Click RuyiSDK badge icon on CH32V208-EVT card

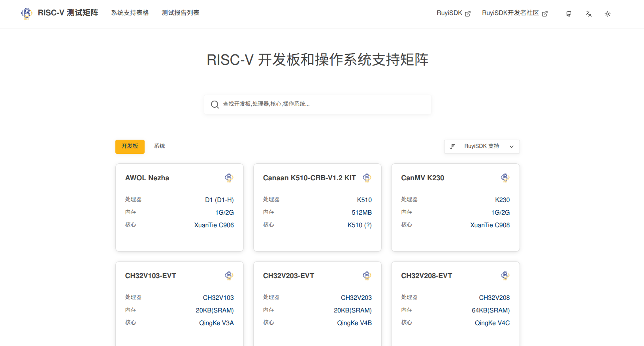(505, 276)
